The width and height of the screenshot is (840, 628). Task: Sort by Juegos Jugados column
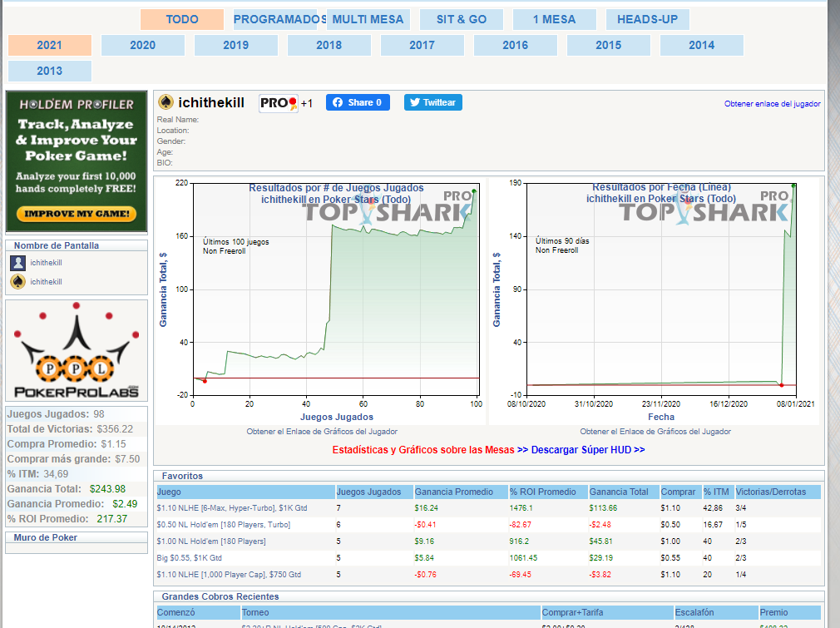374,492
